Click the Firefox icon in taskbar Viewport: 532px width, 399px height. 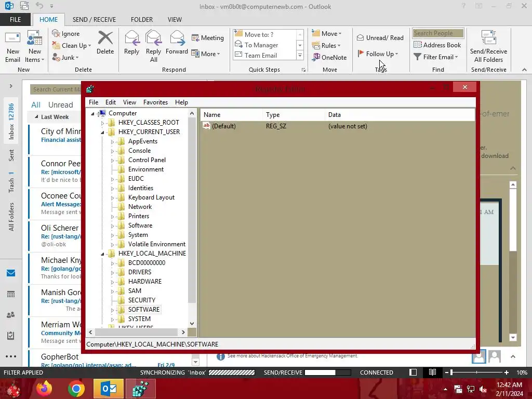[x=44, y=389]
